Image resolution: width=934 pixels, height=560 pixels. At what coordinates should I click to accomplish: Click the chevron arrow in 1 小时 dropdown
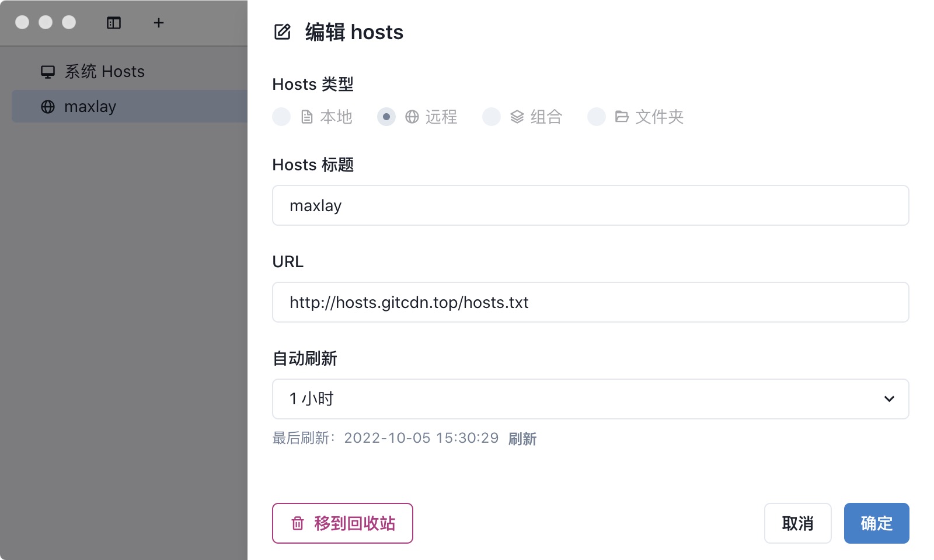889,399
